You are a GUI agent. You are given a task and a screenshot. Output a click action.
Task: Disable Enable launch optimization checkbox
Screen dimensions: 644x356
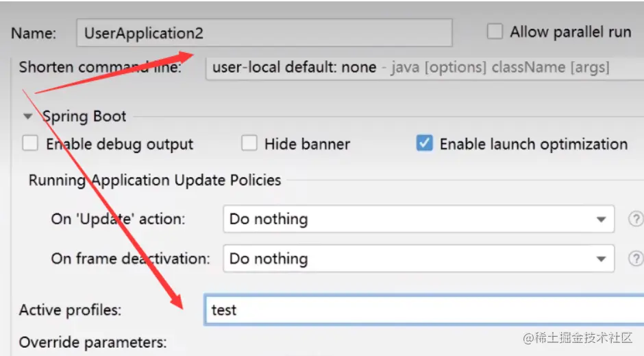425,144
